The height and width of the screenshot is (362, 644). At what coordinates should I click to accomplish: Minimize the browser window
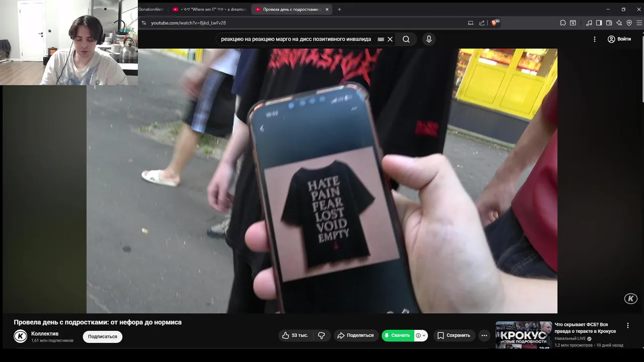(608, 9)
